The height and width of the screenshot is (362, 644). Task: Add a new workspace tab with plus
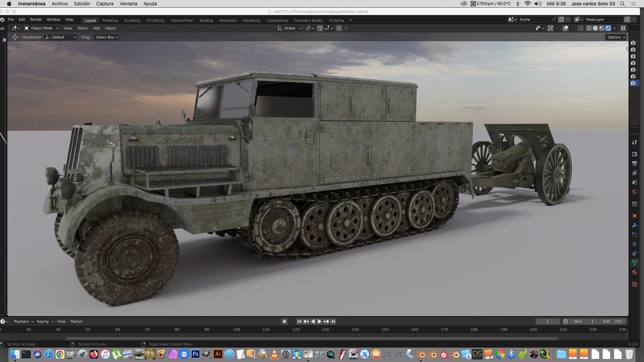click(x=351, y=20)
